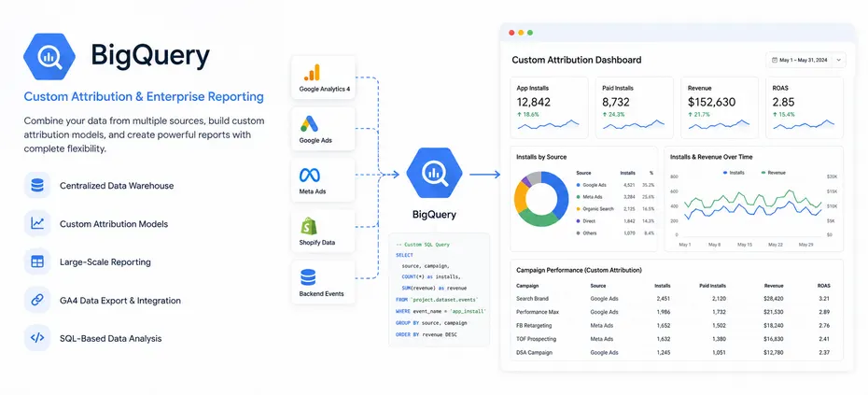
Task: Click the orange Organic Search legend dot
Action: 579,209
